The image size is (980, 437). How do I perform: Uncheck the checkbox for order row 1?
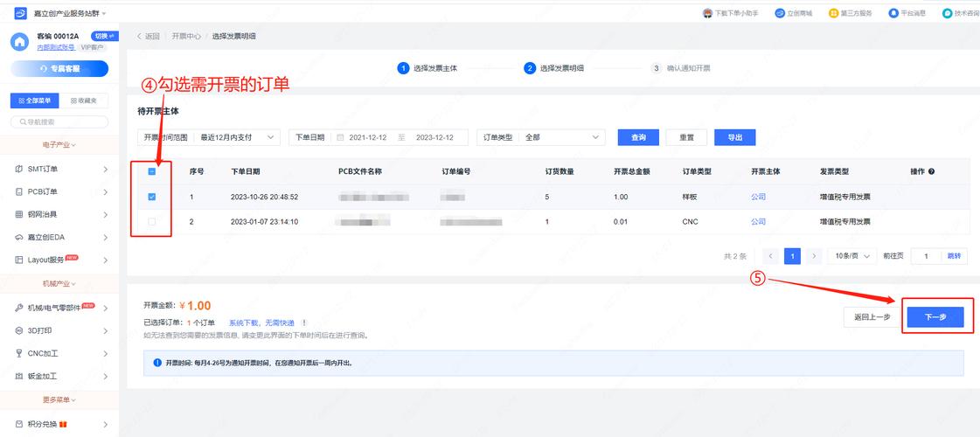click(151, 197)
